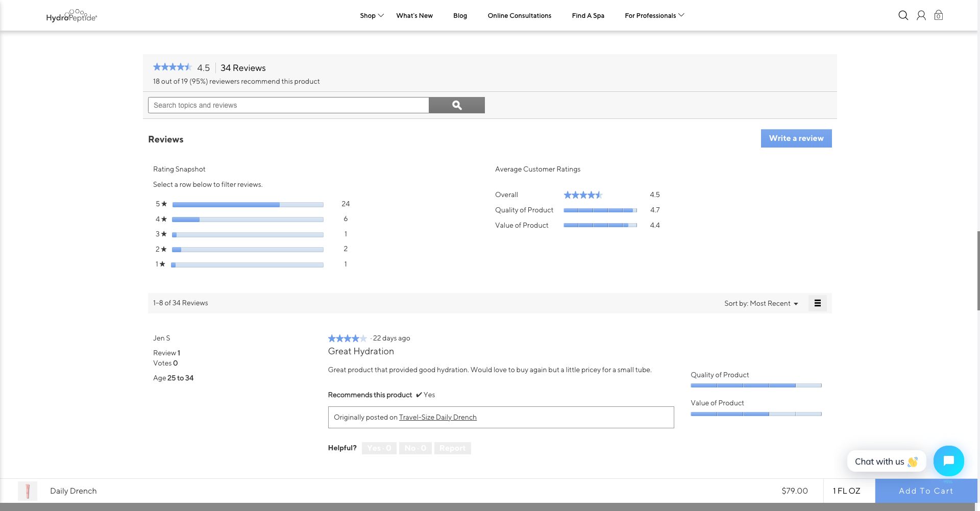Image resolution: width=980 pixels, height=511 pixels.
Task: Open the chat bubble widget
Action: coord(948,461)
